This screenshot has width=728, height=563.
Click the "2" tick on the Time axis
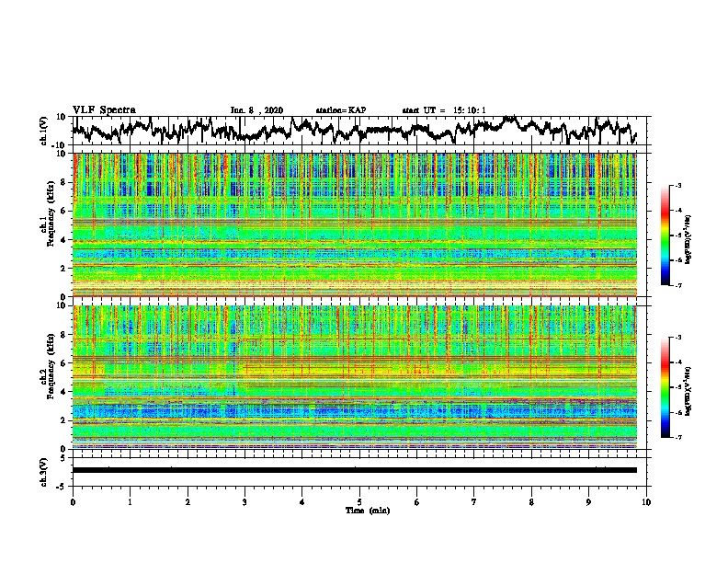(x=188, y=502)
